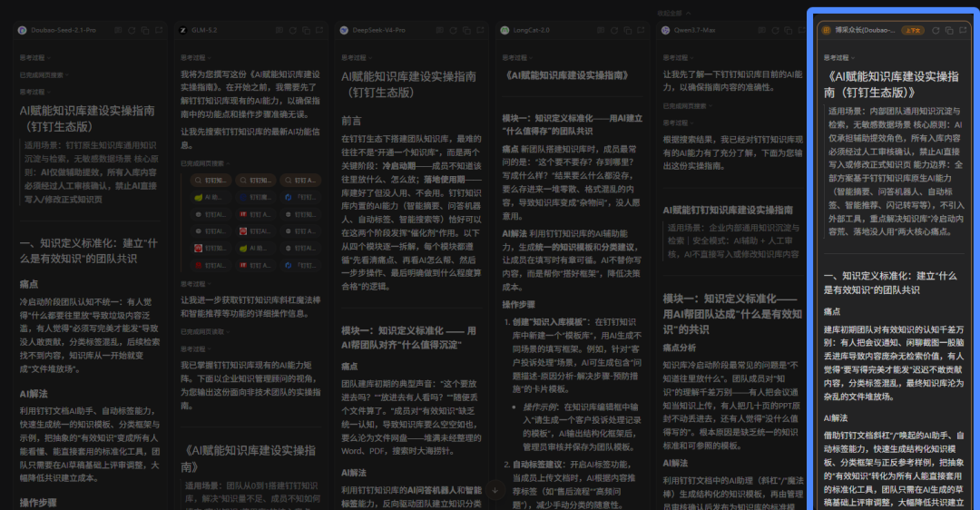The image size is (980, 510).
Task: Click the 博采众长(Doubao-... card title
Action: (x=865, y=30)
